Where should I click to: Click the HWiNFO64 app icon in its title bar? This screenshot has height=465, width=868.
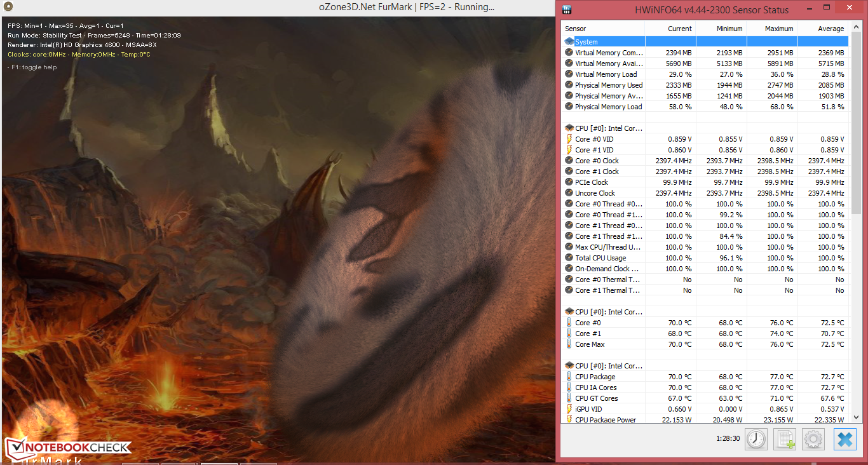[x=567, y=10]
